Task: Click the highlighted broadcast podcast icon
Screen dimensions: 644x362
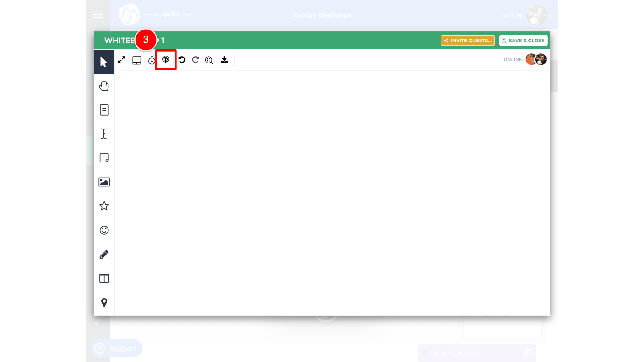Action: point(166,60)
